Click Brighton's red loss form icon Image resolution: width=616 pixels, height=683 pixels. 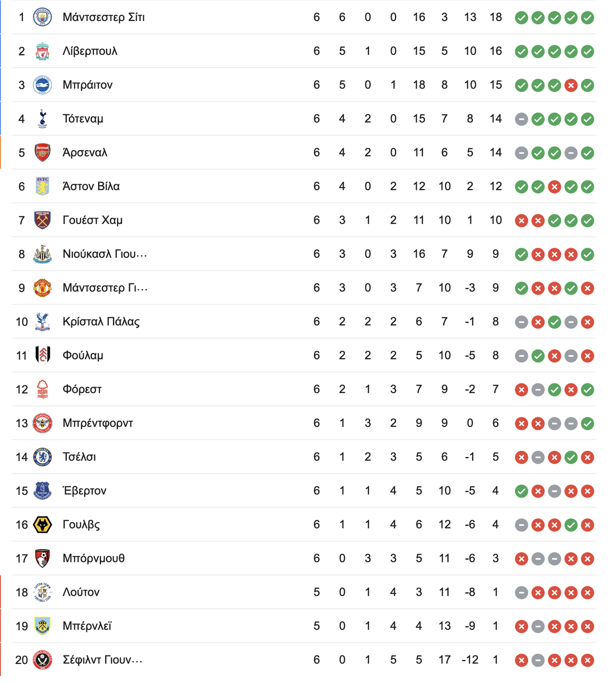tap(571, 85)
